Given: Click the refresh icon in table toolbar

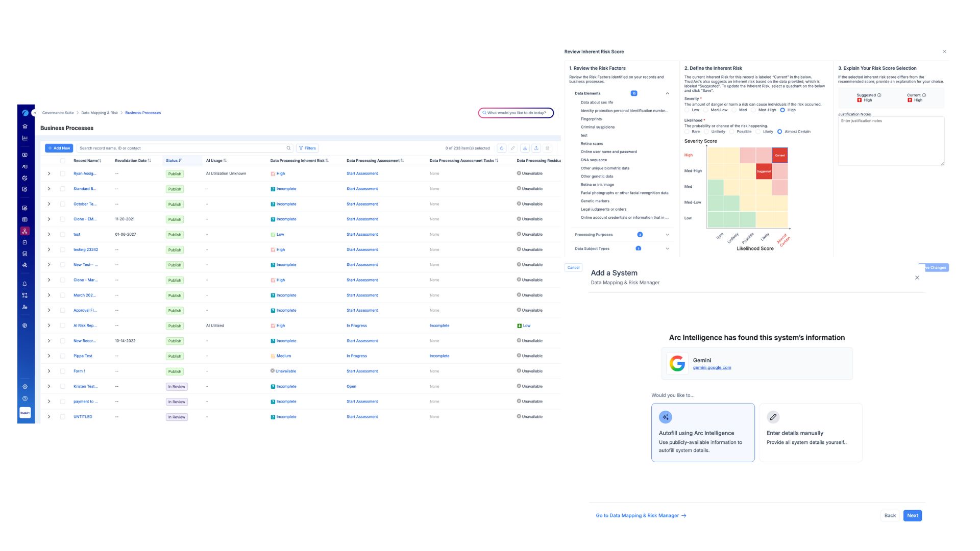Looking at the screenshot, I should [501, 148].
